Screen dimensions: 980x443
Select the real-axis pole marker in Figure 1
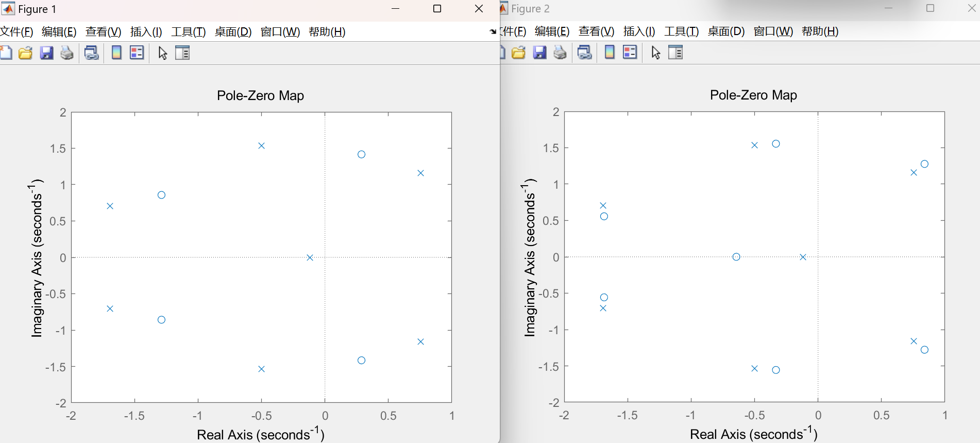pos(310,258)
